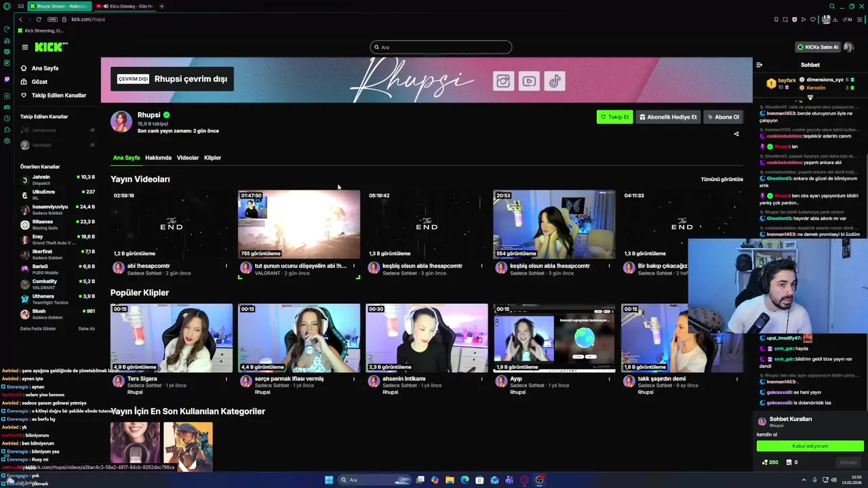Image resolution: width=868 pixels, height=488 pixels.
Task: Open the Tümünü görüntüle link
Action: 722,180
